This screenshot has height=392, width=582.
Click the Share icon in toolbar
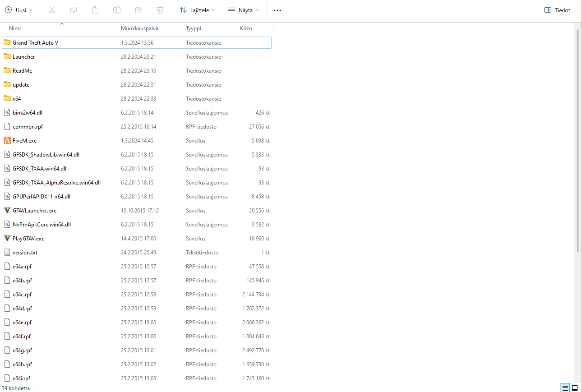[x=139, y=10]
